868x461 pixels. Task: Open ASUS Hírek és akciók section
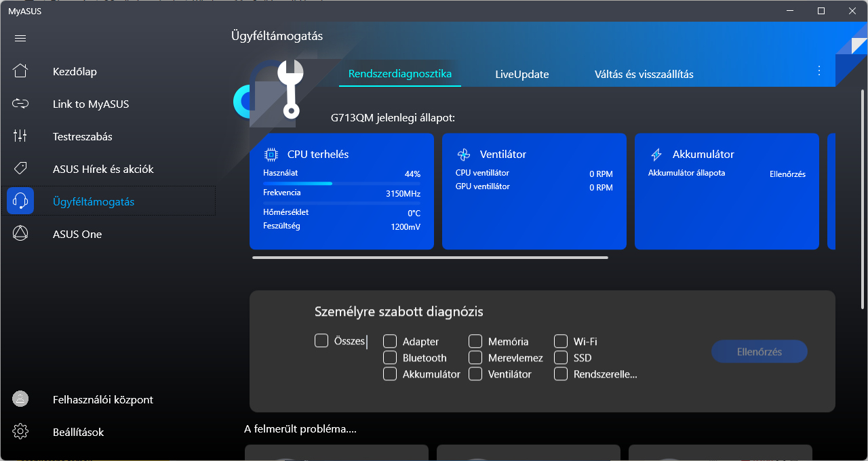click(108, 169)
